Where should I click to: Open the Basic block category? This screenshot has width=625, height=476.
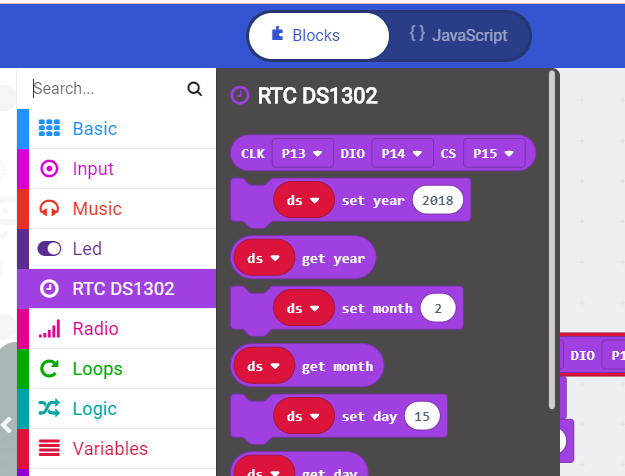point(117,129)
